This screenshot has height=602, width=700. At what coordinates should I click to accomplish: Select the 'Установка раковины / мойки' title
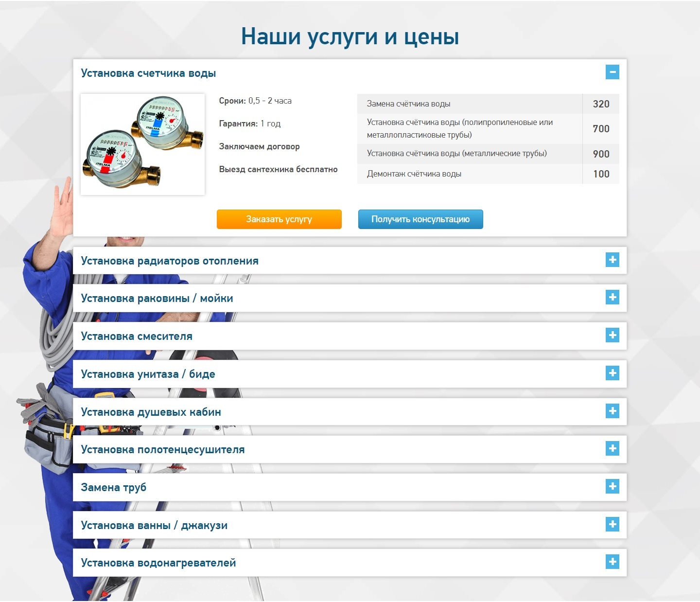(x=157, y=299)
